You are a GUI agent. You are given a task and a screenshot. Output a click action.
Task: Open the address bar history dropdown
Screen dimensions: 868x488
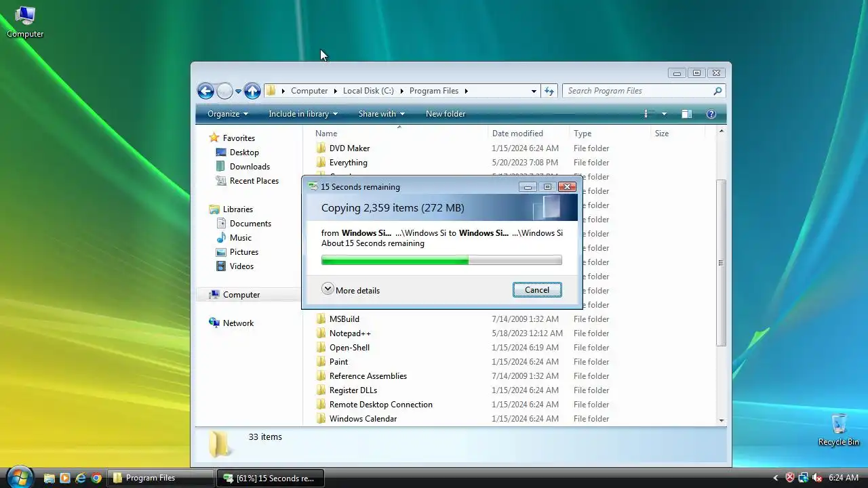tap(534, 91)
